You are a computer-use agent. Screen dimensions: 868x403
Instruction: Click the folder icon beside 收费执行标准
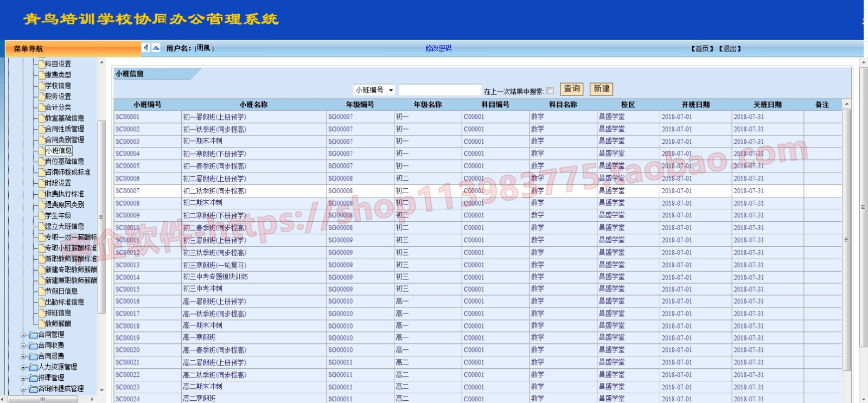point(41,194)
